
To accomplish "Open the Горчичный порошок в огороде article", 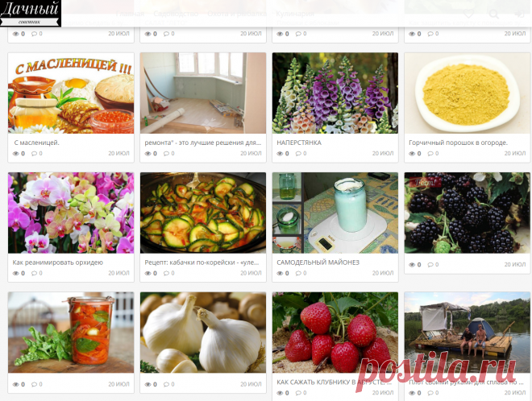I will point(459,143).
